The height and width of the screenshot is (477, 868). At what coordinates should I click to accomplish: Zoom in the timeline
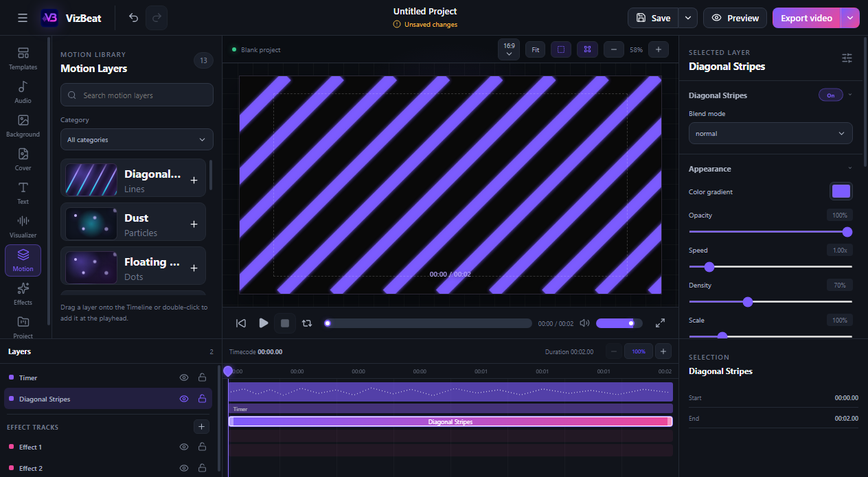[x=663, y=351]
